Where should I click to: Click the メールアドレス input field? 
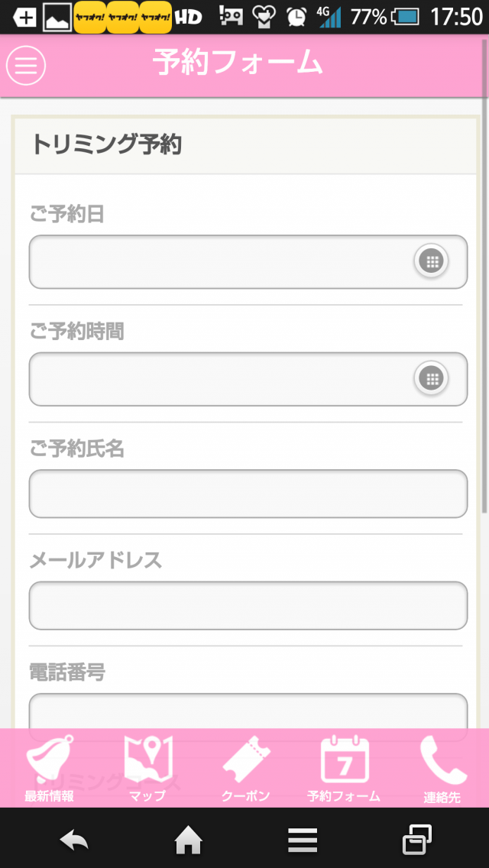[248, 606]
